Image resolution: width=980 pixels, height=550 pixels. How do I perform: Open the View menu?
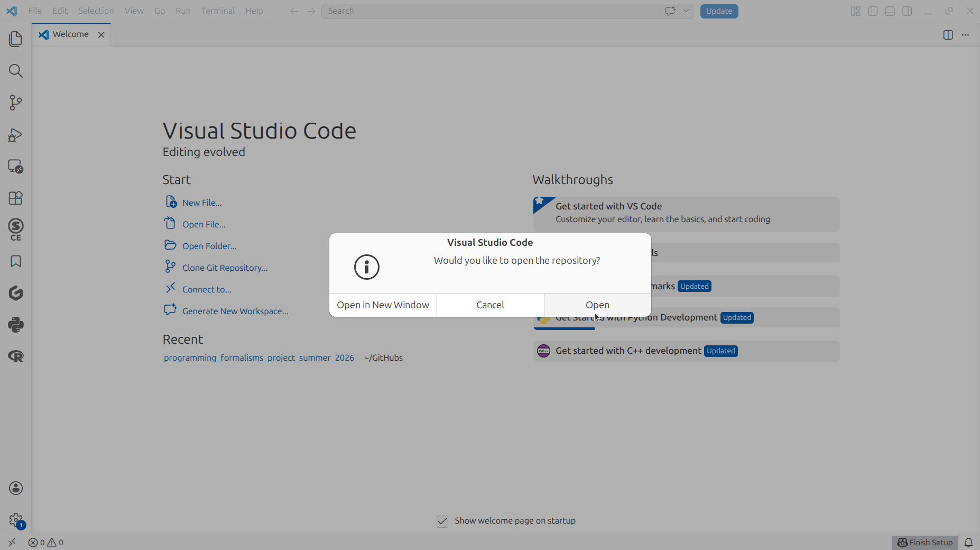(134, 11)
